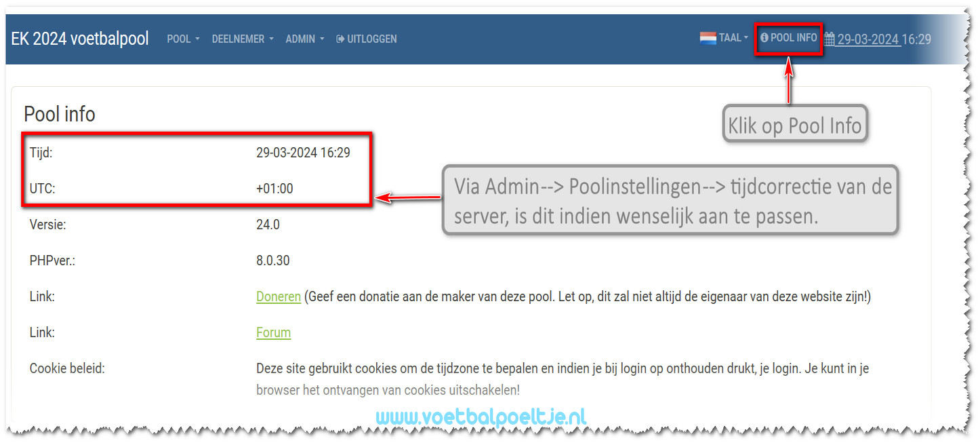
Task: Click the calendar icon in the navbar
Action: [830, 39]
